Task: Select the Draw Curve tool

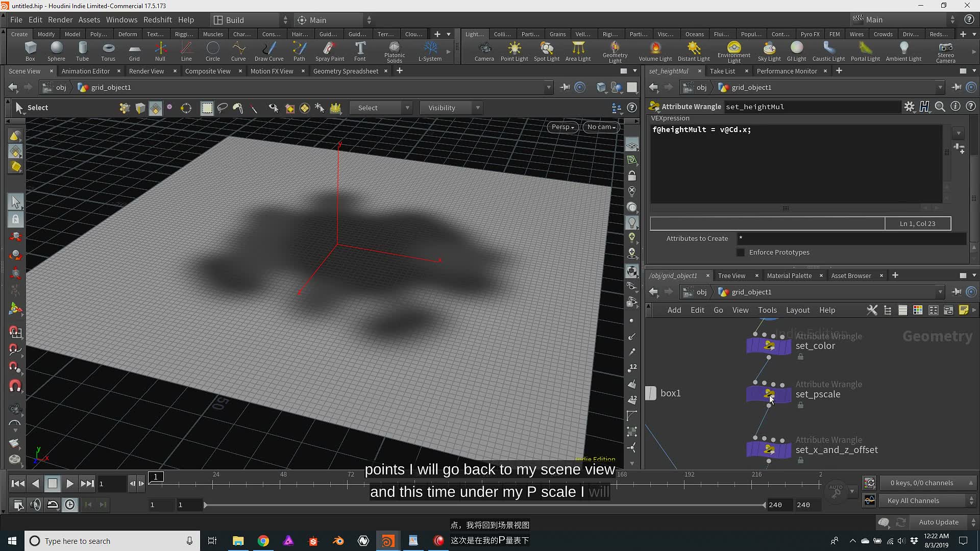Action: coord(269,52)
